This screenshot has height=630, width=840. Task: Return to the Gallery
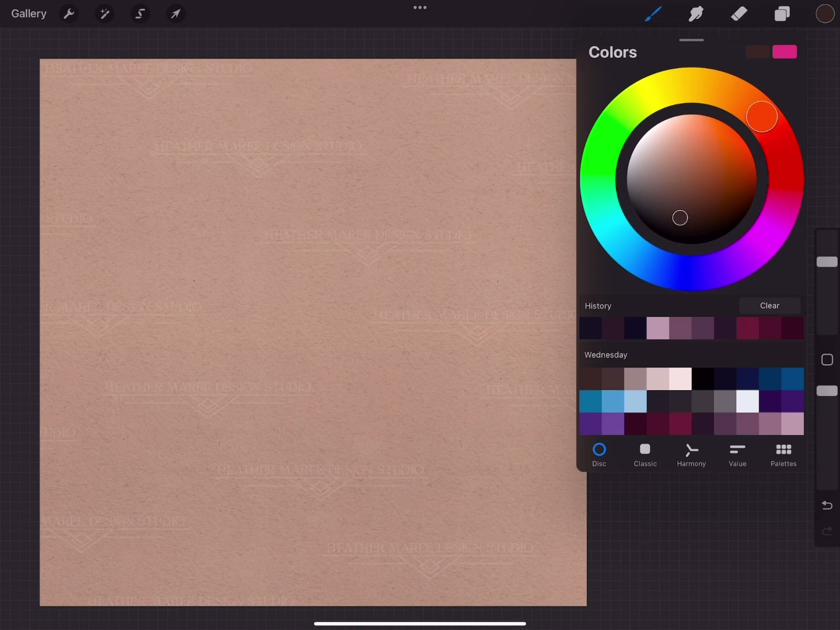pos(29,13)
